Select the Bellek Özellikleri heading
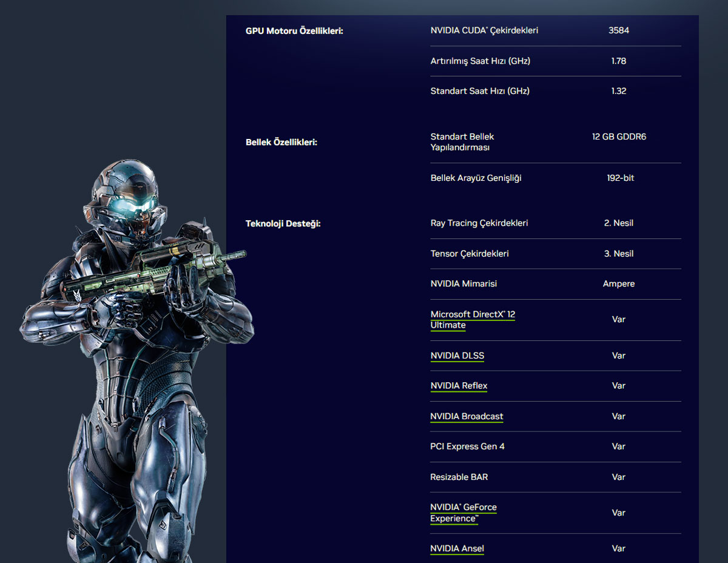Image resolution: width=728 pixels, height=563 pixels. [x=281, y=143]
